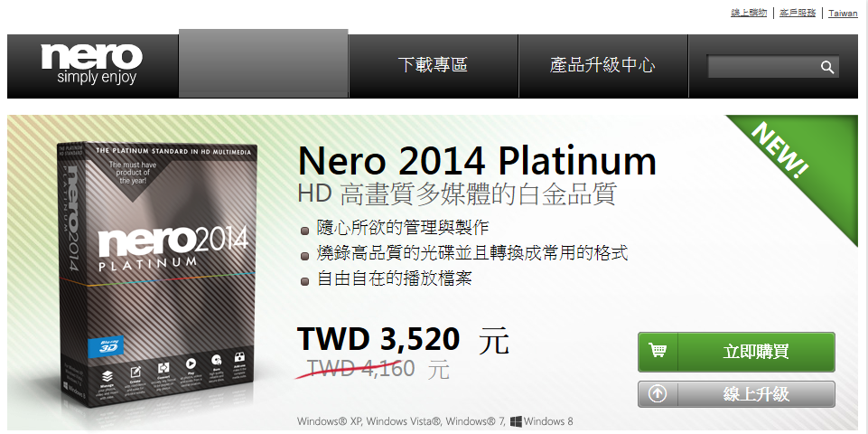
Task: Click the Play circle icon on box
Action: tap(191, 363)
